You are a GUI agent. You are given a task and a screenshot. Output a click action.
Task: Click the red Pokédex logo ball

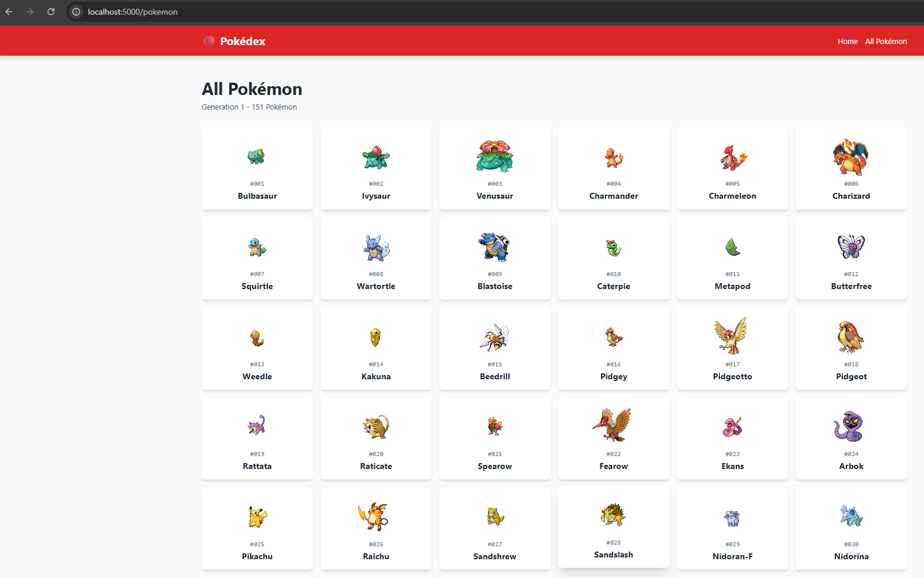coord(209,41)
